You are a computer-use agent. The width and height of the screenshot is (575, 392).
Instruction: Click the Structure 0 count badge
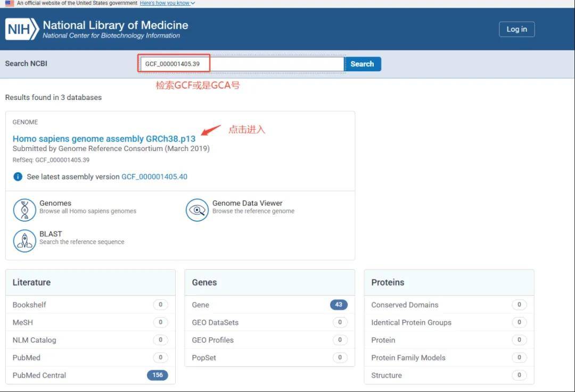519,375
